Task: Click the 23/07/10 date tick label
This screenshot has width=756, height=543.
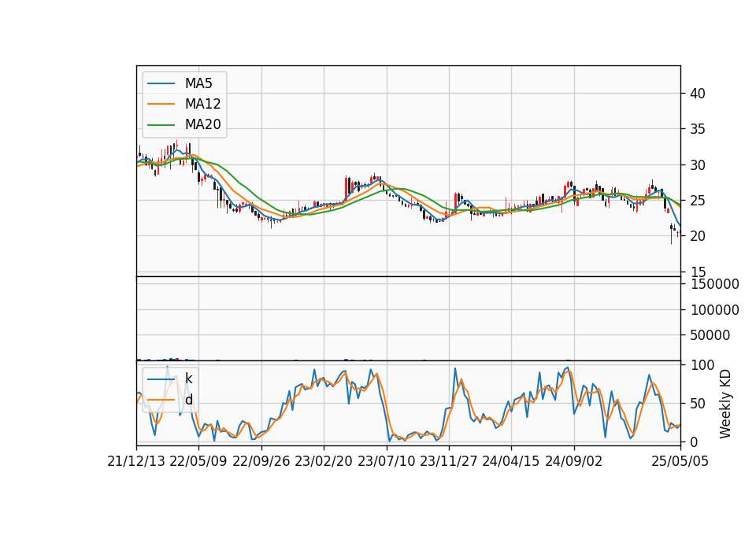Action: [386, 461]
